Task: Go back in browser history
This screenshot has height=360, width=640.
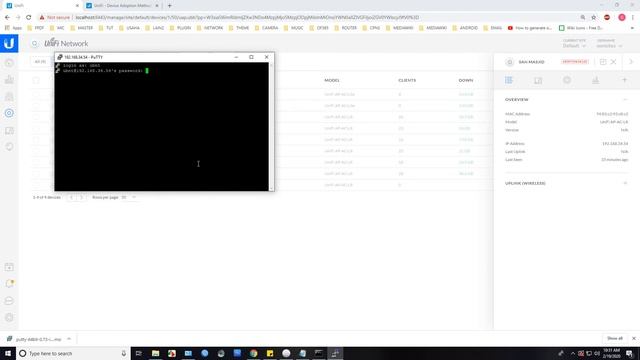Action: point(7,18)
